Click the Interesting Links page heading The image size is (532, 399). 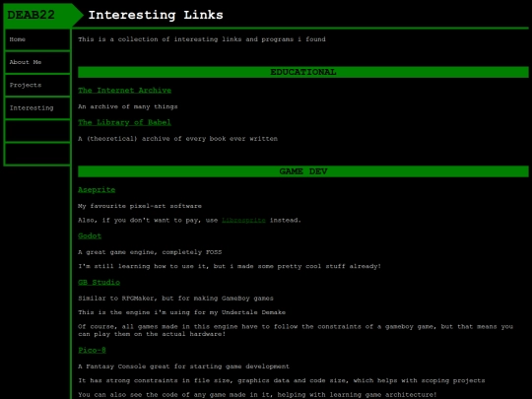click(x=156, y=15)
